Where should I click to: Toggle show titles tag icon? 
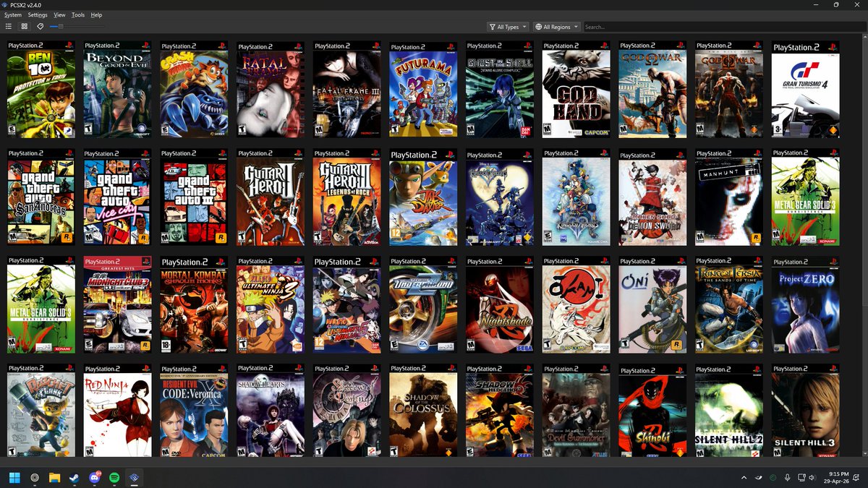(x=40, y=27)
